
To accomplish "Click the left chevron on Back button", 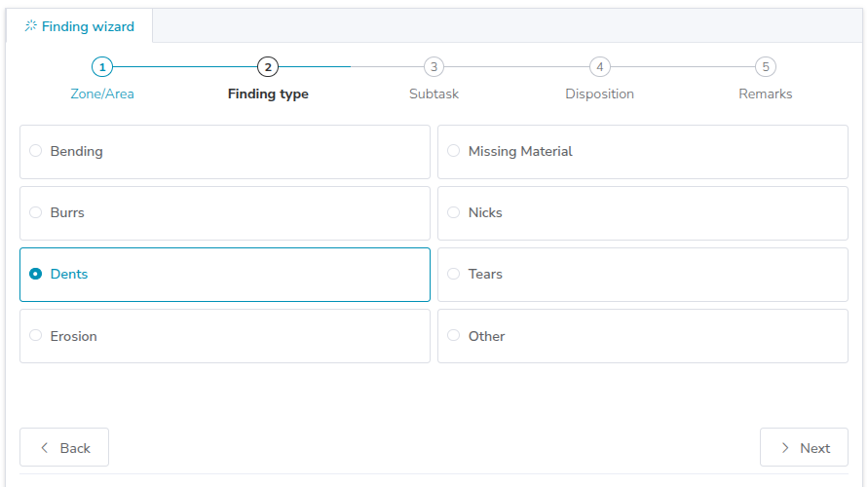I will point(44,448).
